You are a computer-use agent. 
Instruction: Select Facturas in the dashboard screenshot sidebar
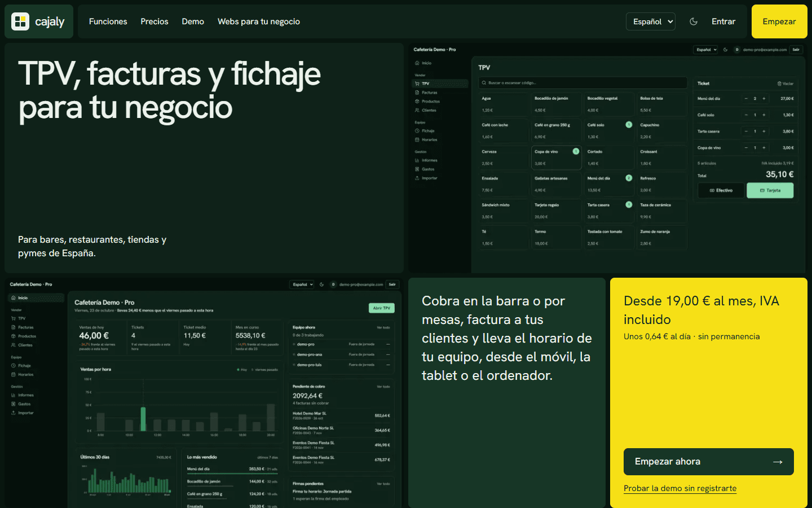coord(26,327)
